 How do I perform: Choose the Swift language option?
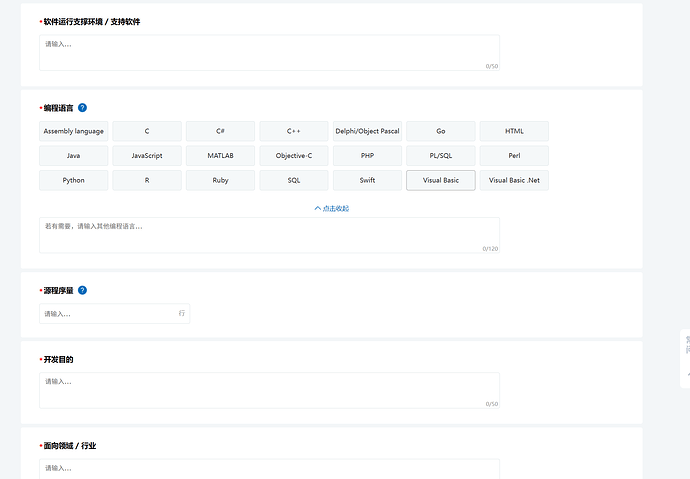coord(367,180)
